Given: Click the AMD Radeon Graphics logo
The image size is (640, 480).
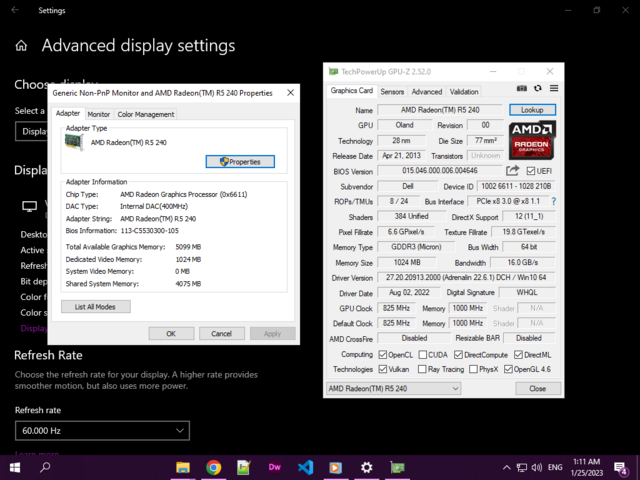Looking at the screenshot, I should [x=532, y=141].
